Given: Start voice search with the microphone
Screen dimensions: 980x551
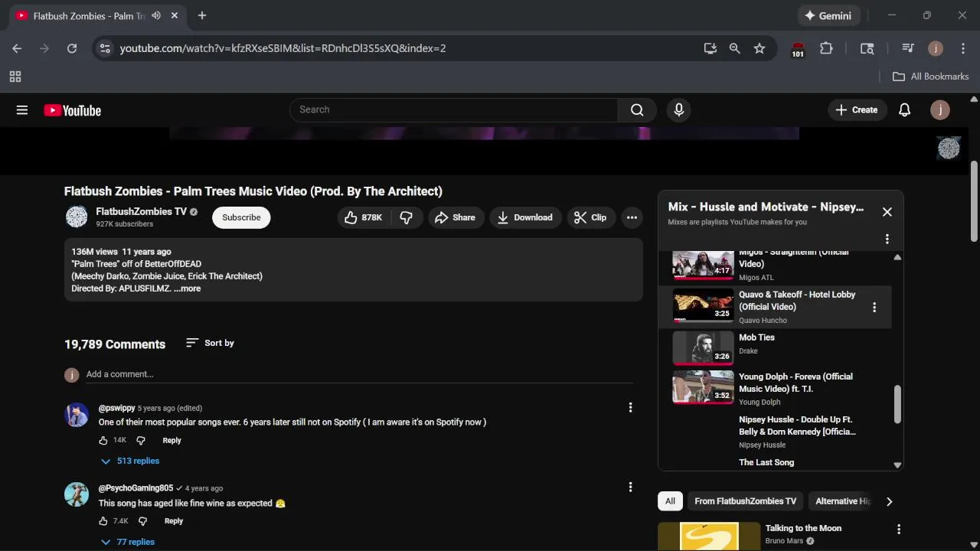Looking at the screenshot, I should click(678, 110).
